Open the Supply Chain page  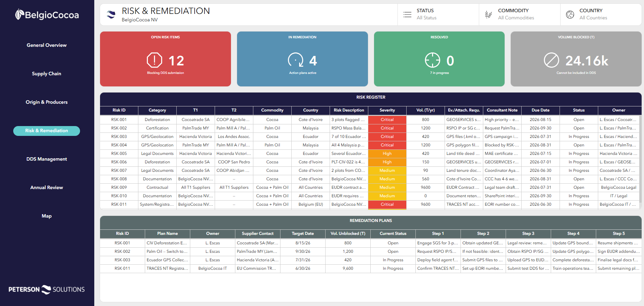coord(47,74)
